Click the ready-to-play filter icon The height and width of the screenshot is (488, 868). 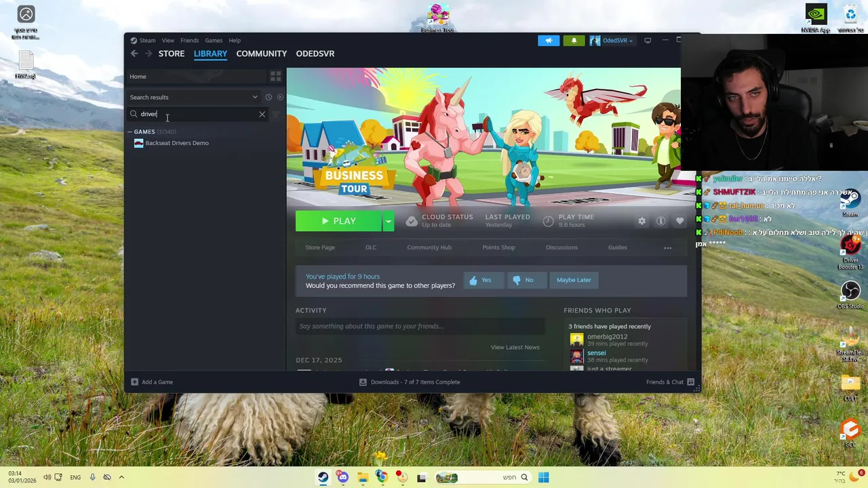point(280,97)
